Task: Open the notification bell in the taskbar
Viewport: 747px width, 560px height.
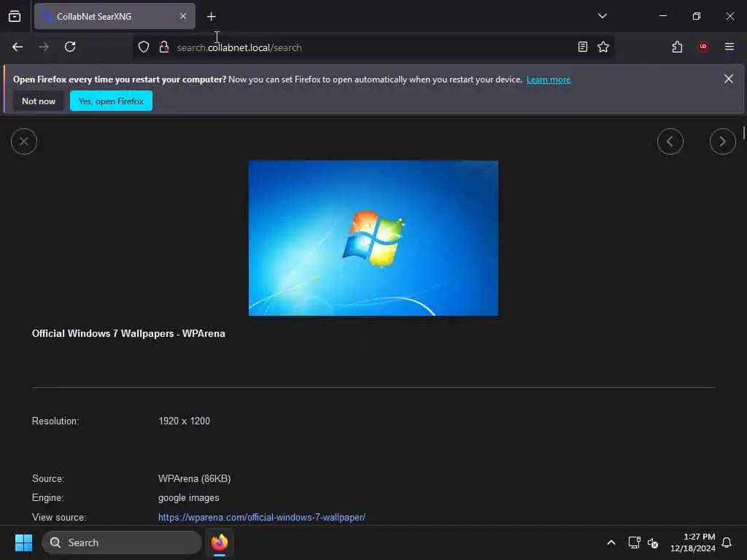Action: coord(727,542)
